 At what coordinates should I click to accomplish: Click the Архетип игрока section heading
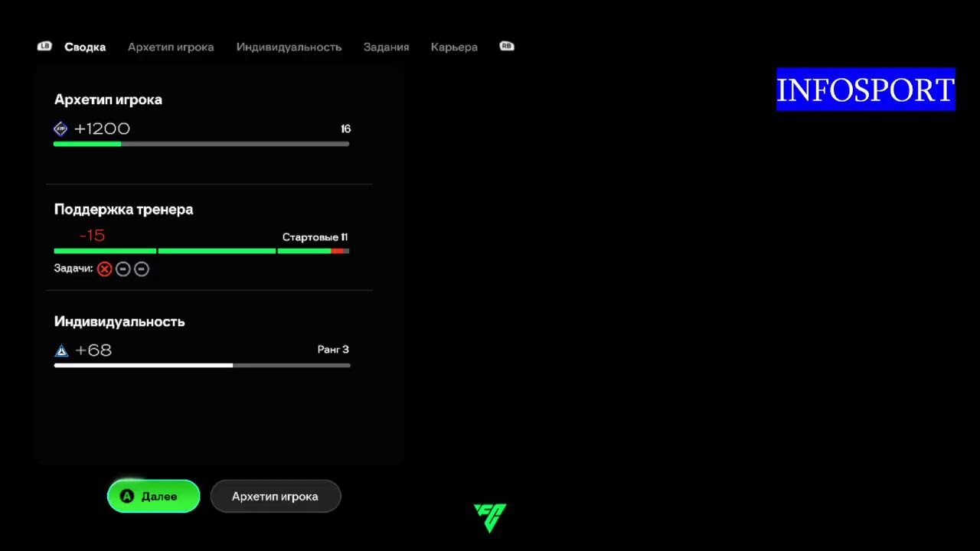click(x=108, y=99)
